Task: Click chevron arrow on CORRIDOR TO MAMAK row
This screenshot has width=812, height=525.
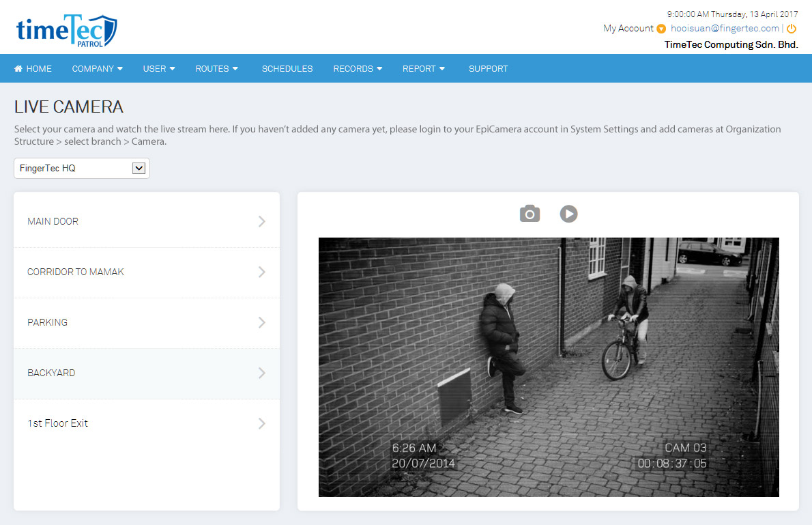Action: click(262, 272)
